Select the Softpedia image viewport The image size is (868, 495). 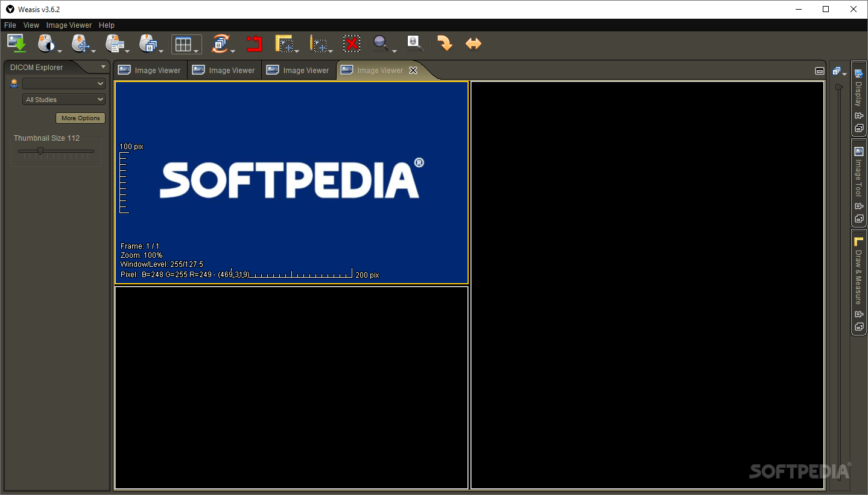[291, 182]
